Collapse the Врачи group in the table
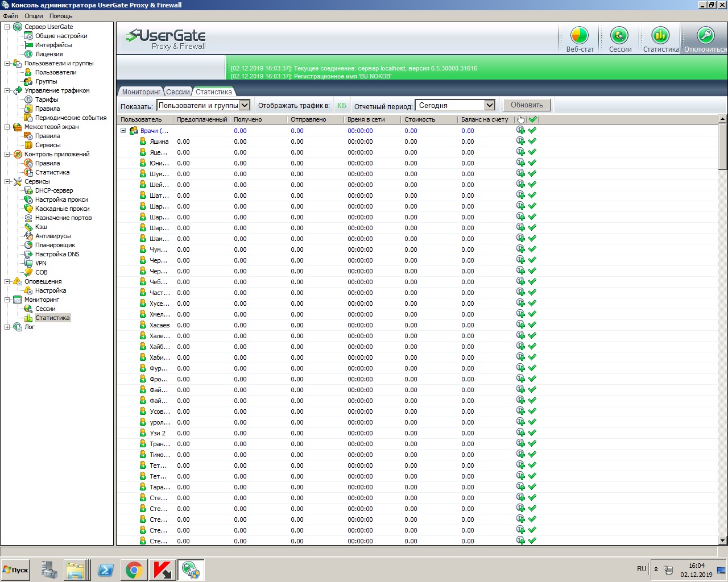 click(x=123, y=131)
